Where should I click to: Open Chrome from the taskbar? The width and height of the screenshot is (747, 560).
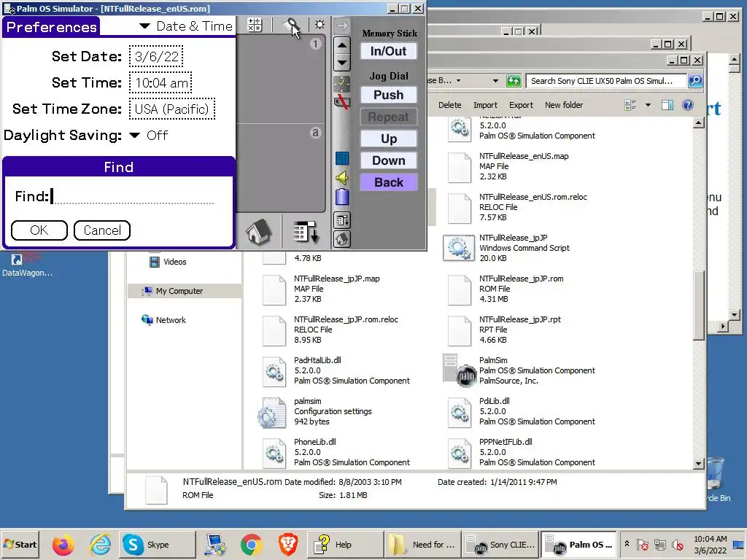click(x=251, y=544)
